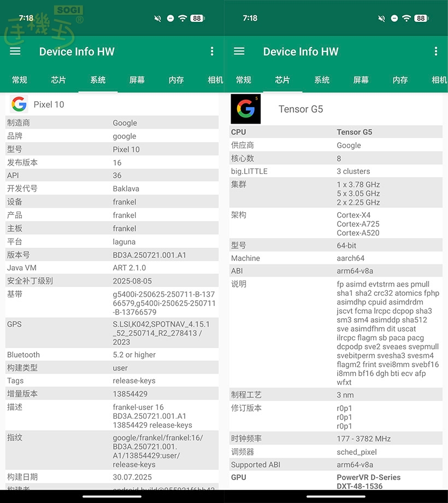Viewport: 448px width, 503px height.
Task: Open overflow options menu in right screen
Action: (436, 51)
